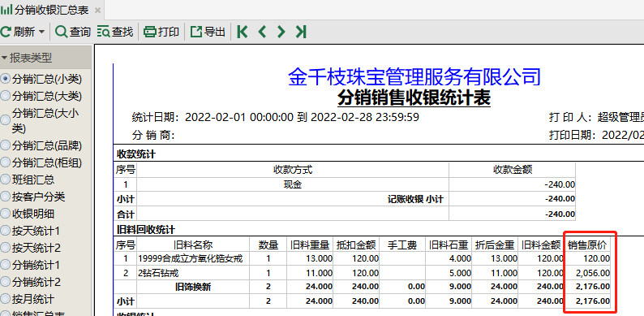The width and height of the screenshot is (644, 316).
Task: Click the 现金 payment method cell
Action: [x=293, y=184]
